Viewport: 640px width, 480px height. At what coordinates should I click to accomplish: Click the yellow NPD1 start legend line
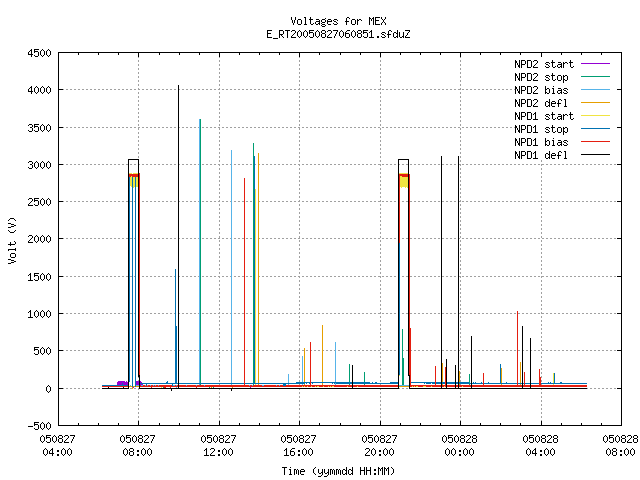pyautogui.click(x=595, y=116)
